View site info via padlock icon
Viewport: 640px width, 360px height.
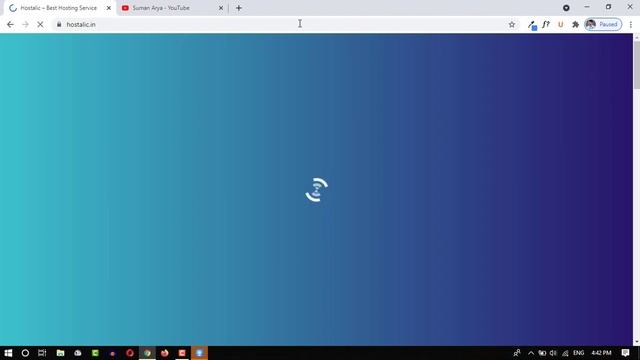pos(59,24)
